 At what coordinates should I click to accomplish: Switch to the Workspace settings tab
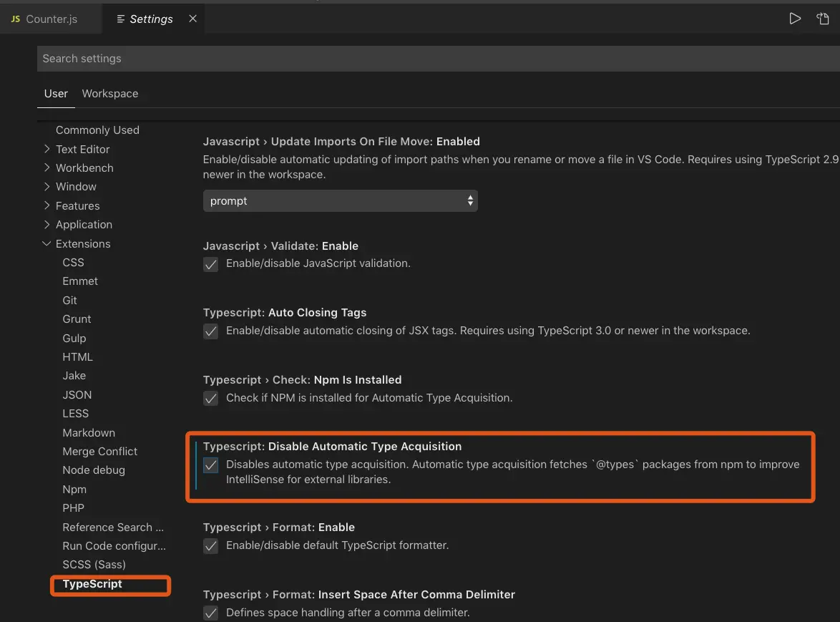click(110, 94)
